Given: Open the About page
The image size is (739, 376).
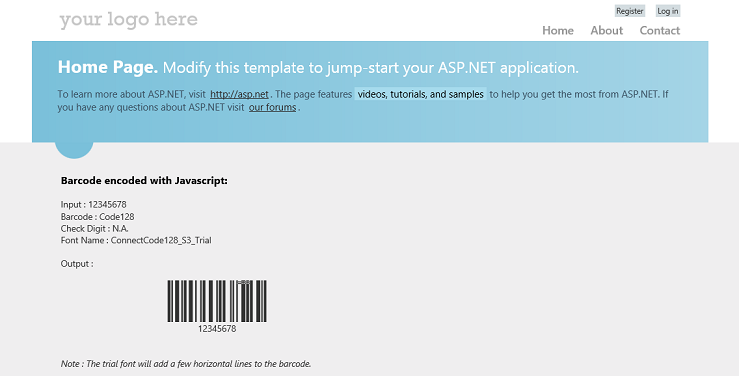Looking at the screenshot, I should coord(607,31).
